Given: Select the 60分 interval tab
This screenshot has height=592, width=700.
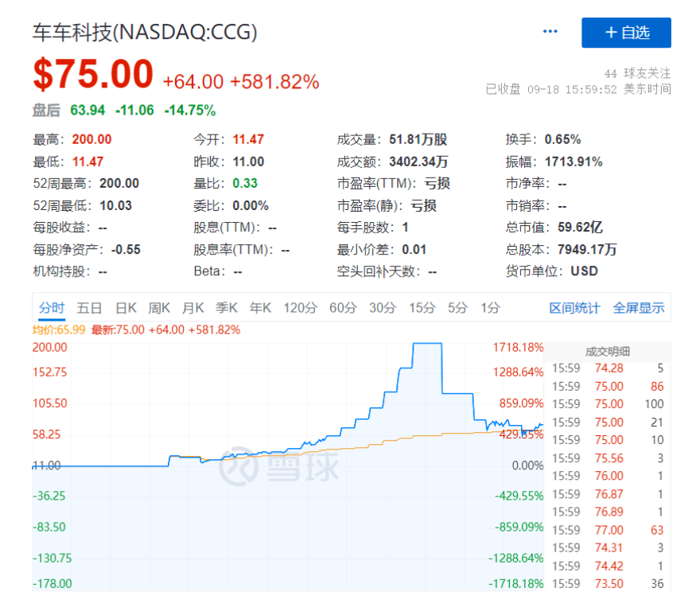Looking at the screenshot, I should (x=343, y=308).
